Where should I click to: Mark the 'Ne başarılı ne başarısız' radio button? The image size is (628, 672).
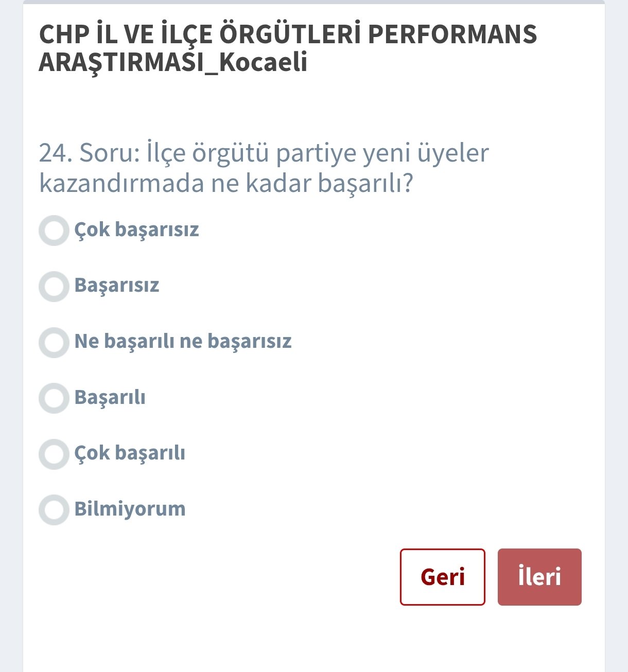coord(54,342)
